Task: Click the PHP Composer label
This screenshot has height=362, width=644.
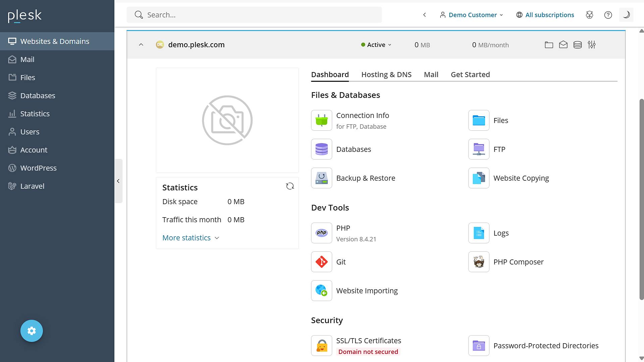Action: tap(518, 262)
